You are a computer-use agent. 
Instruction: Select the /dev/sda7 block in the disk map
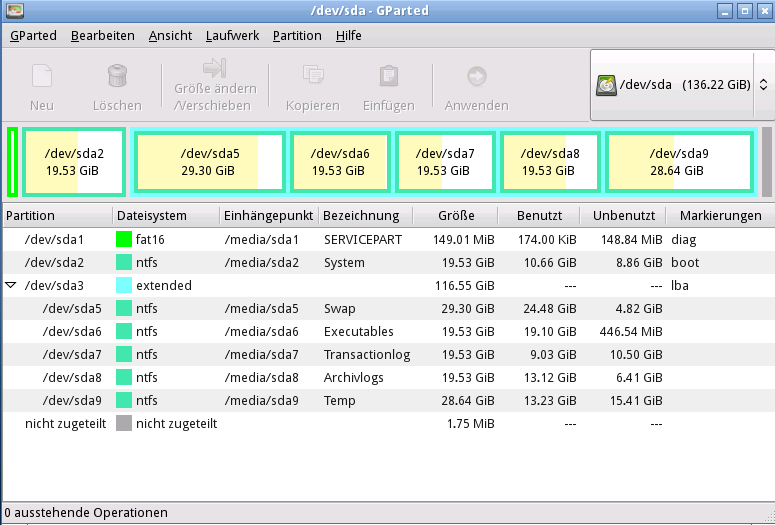tap(445, 162)
